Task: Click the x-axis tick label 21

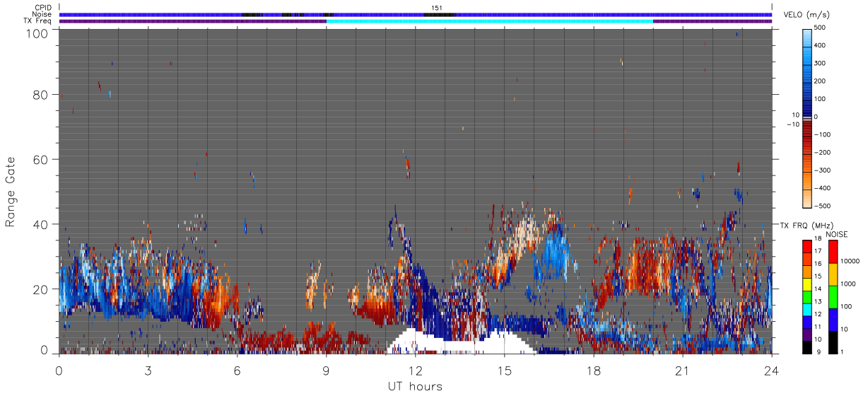Action: coord(682,370)
